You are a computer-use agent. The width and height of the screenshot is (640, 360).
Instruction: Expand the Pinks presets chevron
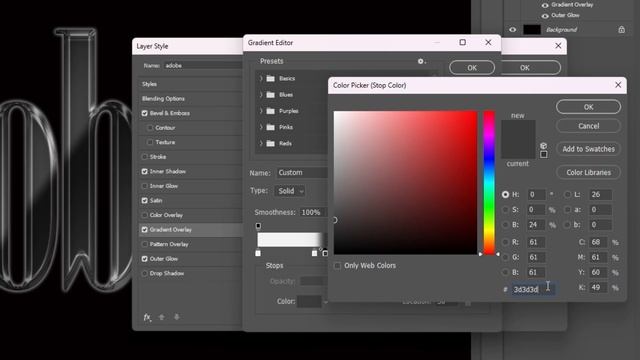point(261,127)
